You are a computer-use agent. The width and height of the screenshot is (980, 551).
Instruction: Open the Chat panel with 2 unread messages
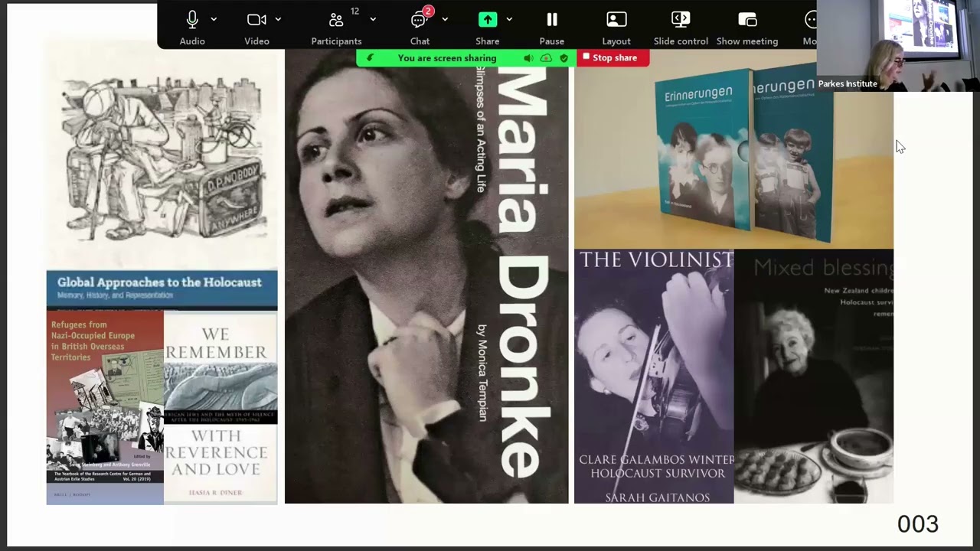tap(420, 20)
